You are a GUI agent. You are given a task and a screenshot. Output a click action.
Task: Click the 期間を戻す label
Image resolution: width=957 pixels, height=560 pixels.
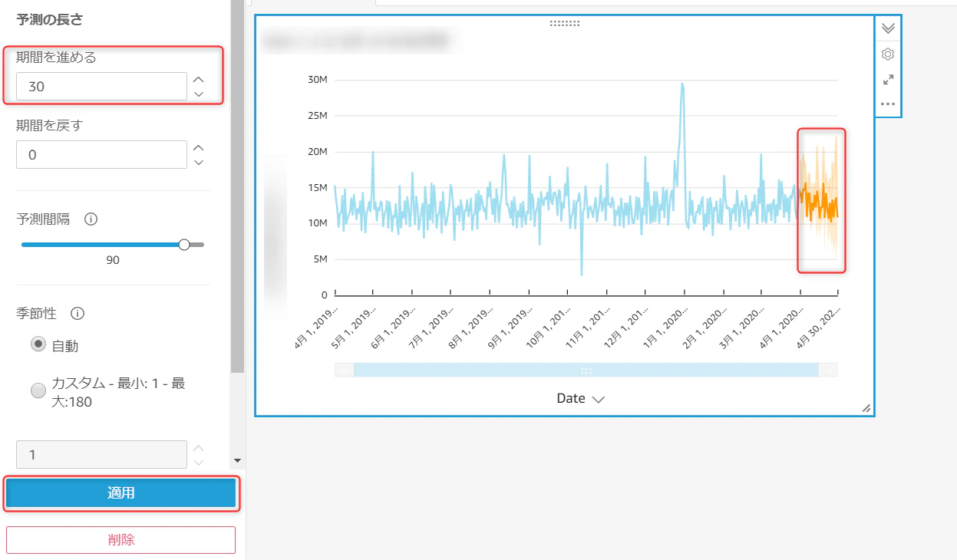(49, 125)
